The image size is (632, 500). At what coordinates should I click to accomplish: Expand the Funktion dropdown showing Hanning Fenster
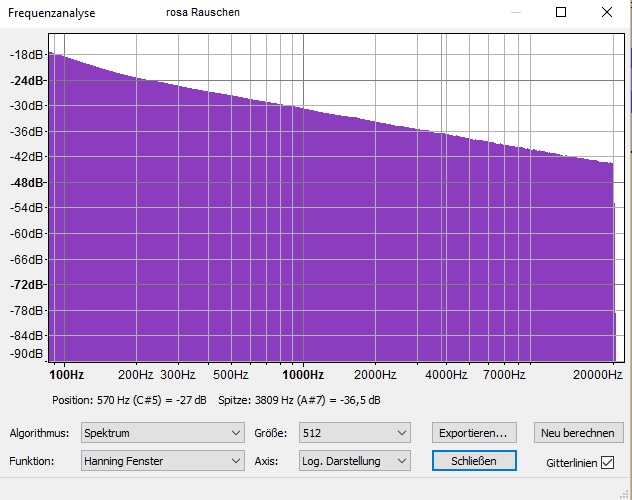point(164,461)
